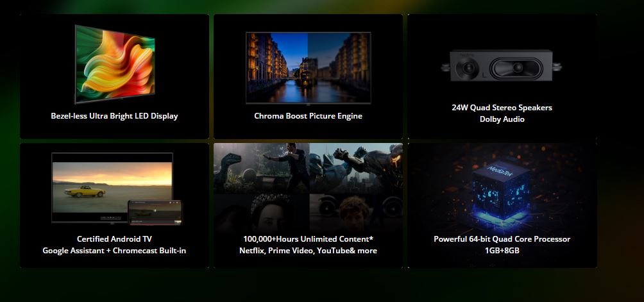Click the smartphone overlapping the Android TV
Viewport: 644px width, 302px height.
(155, 212)
